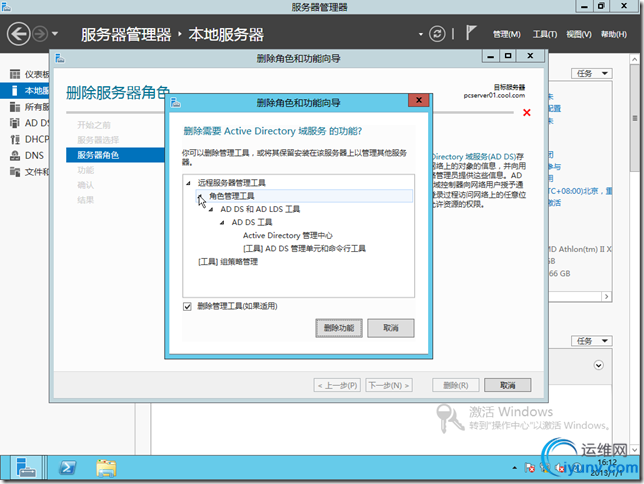
Task: Click the up arrow of the main window scrollbar
Action: click(x=635, y=59)
